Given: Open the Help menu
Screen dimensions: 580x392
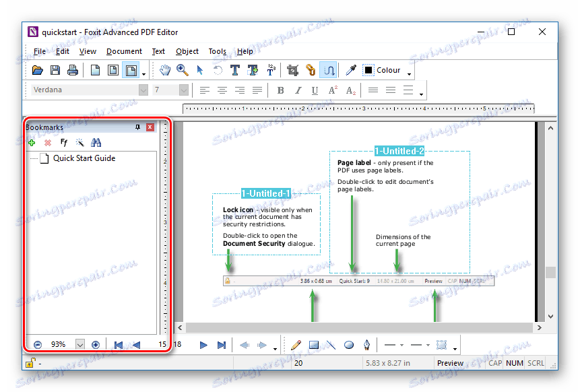Looking at the screenshot, I should pos(245,51).
